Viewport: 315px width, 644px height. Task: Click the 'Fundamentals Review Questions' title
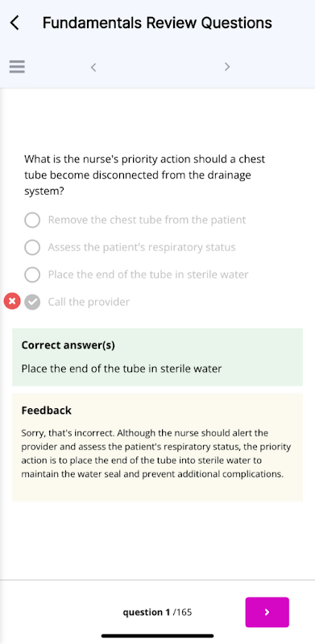click(157, 23)
